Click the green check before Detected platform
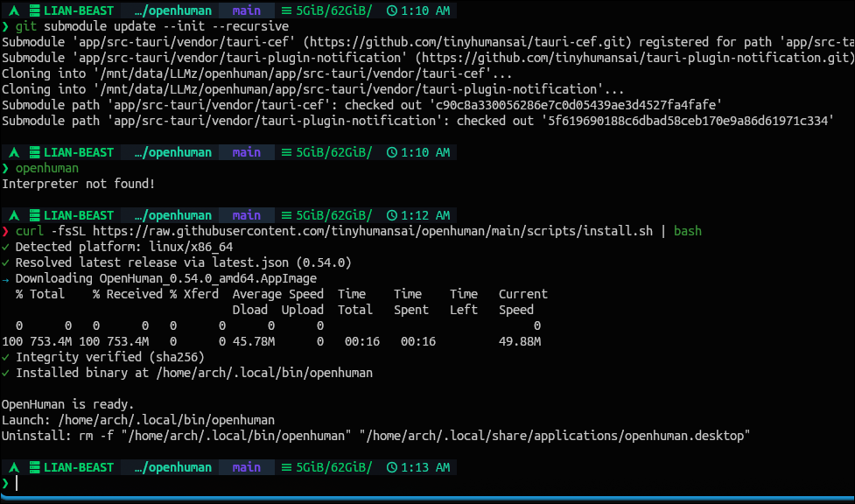855x504 pixels. click(x=5, y=247)
